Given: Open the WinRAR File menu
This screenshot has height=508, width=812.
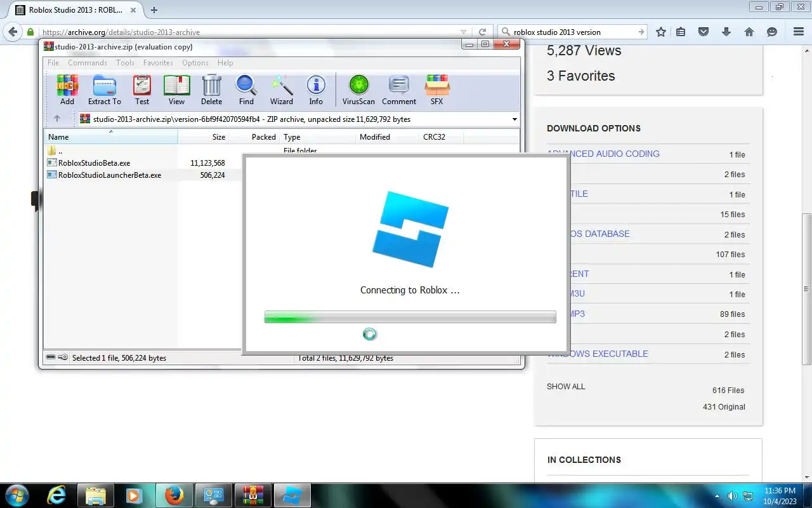Looking at the screenshot, I should tap(53, 63).
